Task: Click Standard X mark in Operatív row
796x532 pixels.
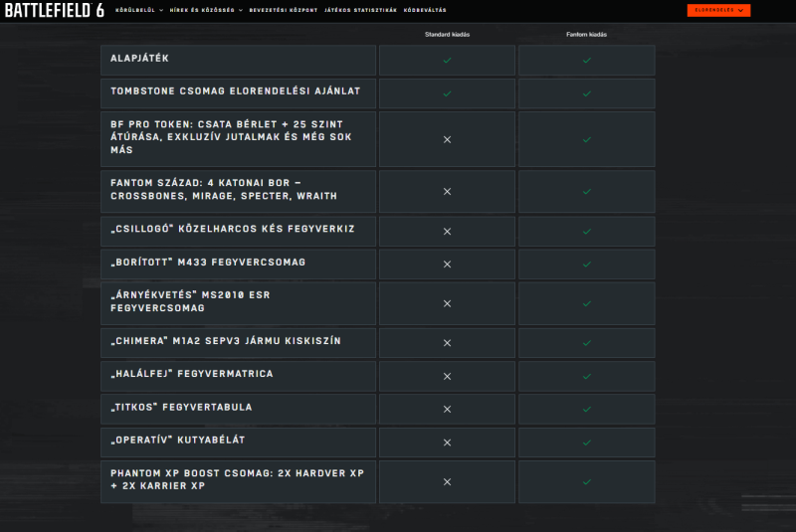Action: point(447,443)
